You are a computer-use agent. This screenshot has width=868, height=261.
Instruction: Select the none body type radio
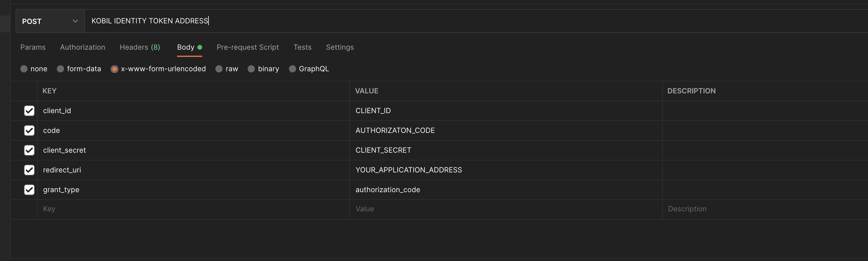(24, 69)
